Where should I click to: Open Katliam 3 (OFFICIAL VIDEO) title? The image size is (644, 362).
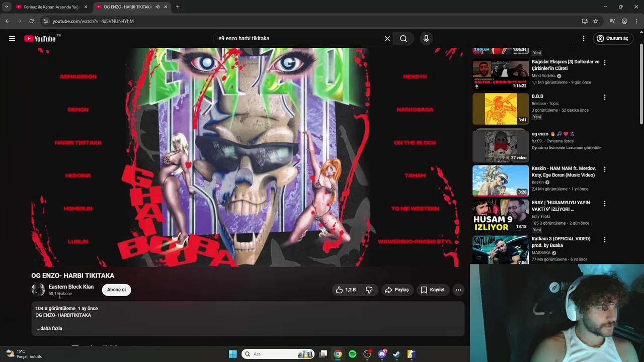(x=561, y=242)
